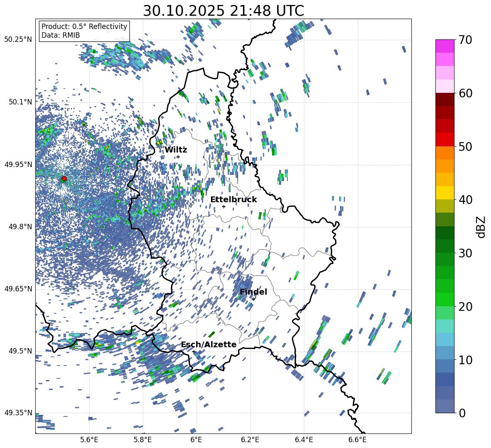Select the Wiltz city label

click(176, 150)
